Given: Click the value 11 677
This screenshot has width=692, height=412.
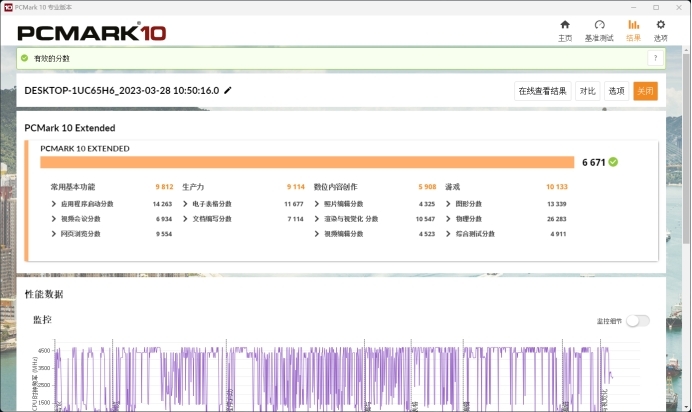Looking at the screenshot, I should [294, 204].
